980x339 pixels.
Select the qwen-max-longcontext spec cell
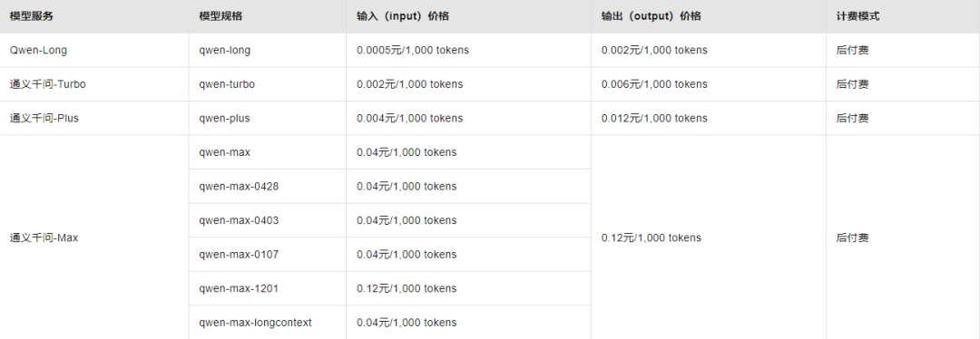(268, 322)
